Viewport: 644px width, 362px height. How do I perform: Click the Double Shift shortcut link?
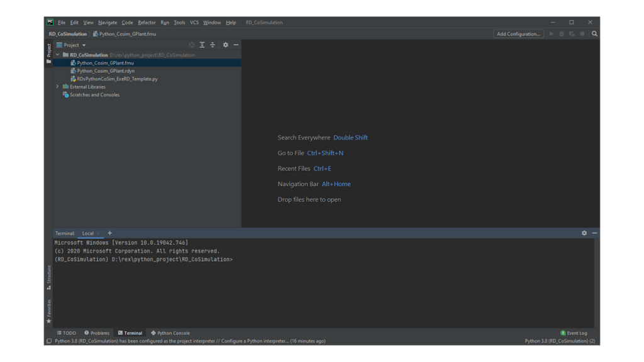coord(350,137)
